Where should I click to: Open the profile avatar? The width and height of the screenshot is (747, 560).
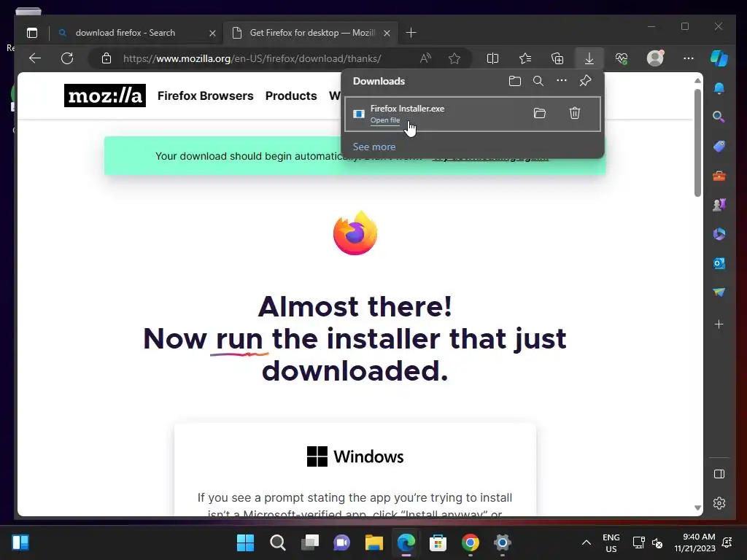[x=656, y=58]
